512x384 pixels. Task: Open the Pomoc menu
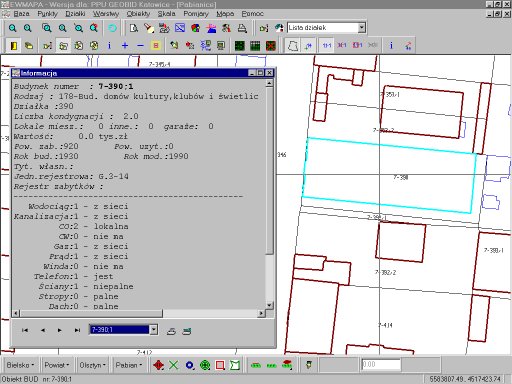(x=252, y=14)
